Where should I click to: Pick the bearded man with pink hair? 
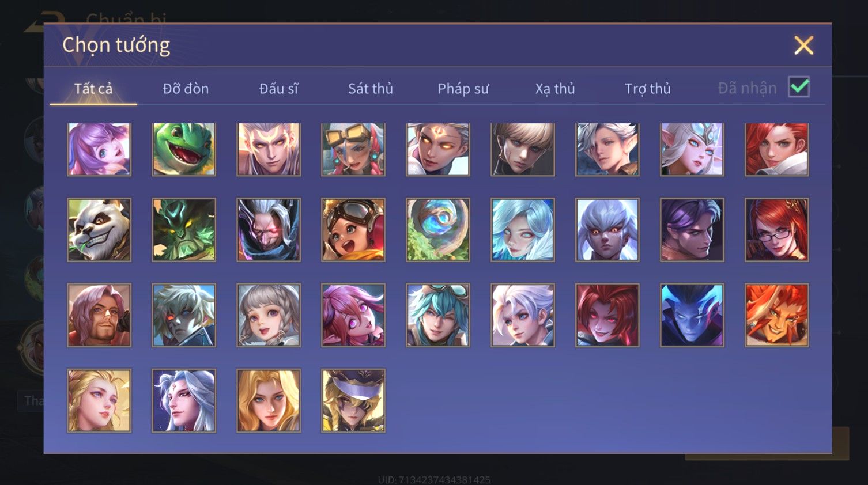tap(99, 315)
